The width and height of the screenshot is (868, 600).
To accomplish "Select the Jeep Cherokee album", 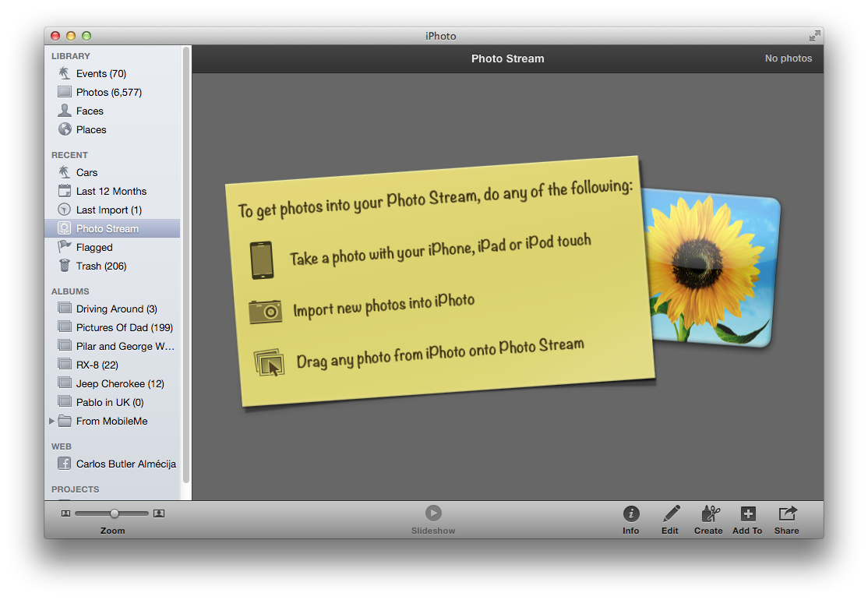I will click(112, 384).
